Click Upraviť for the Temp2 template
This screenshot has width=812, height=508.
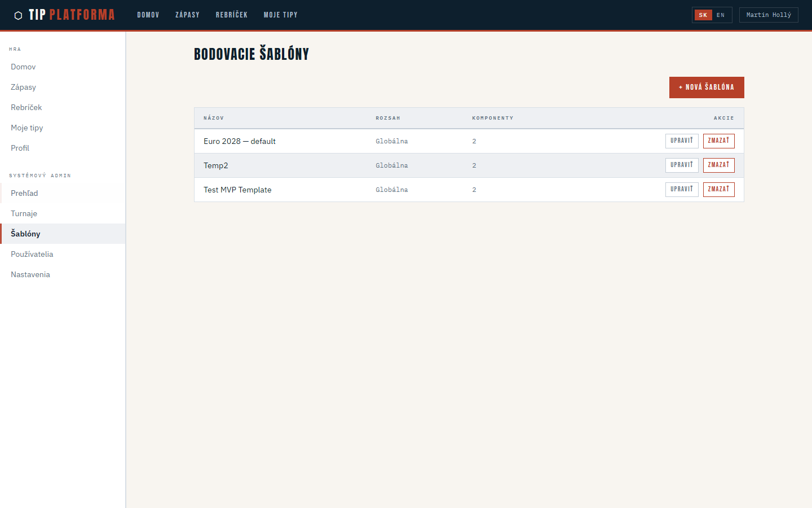click(681, 165)
